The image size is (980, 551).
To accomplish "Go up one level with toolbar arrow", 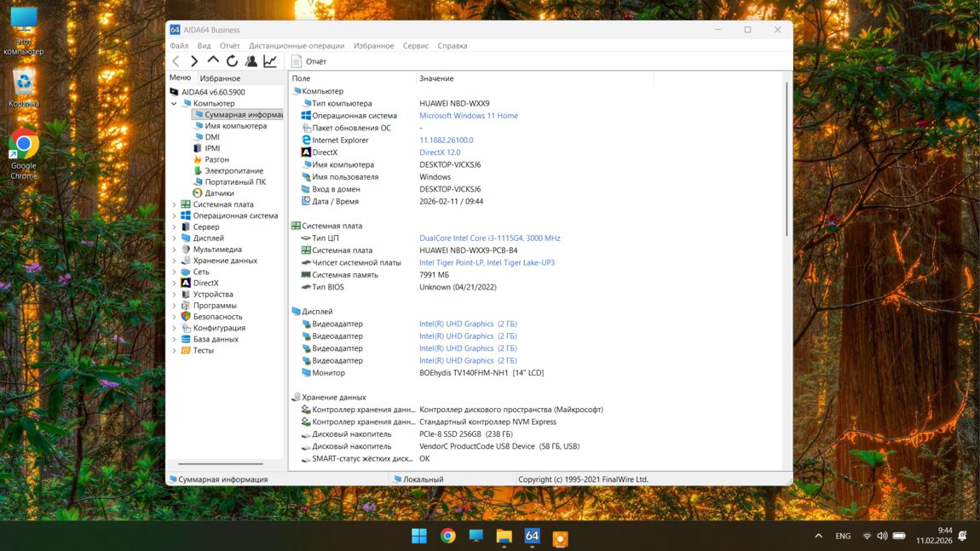I will coord(213,60).
